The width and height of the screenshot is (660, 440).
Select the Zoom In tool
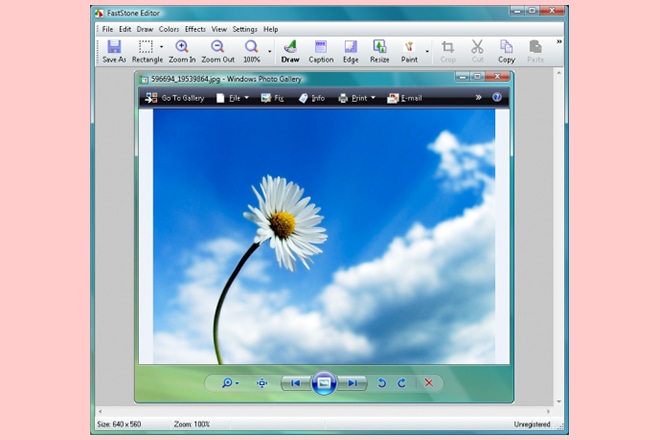(182, 47)
